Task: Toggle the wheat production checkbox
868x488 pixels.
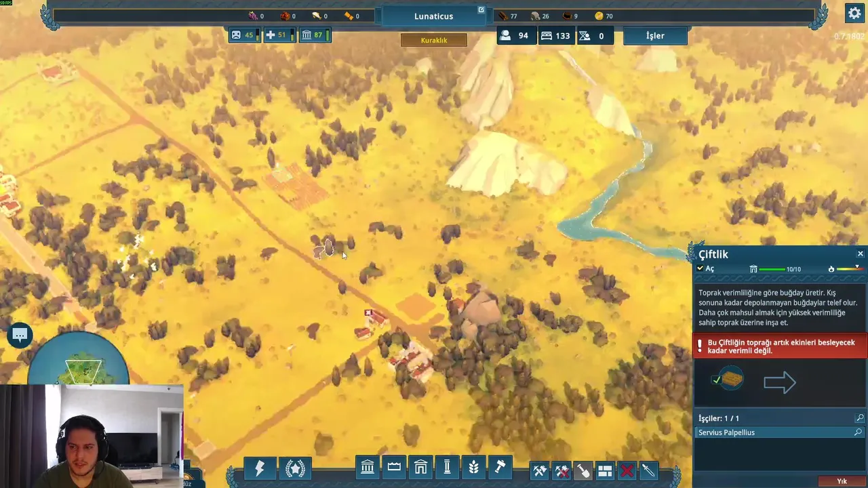Action: [x=717, y=380]
